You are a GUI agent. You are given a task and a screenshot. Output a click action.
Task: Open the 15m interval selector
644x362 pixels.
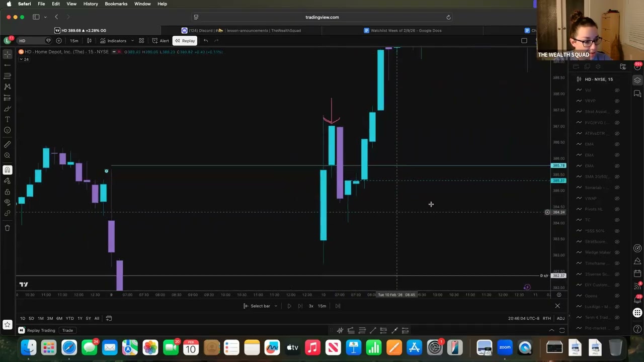click(74, 41)
